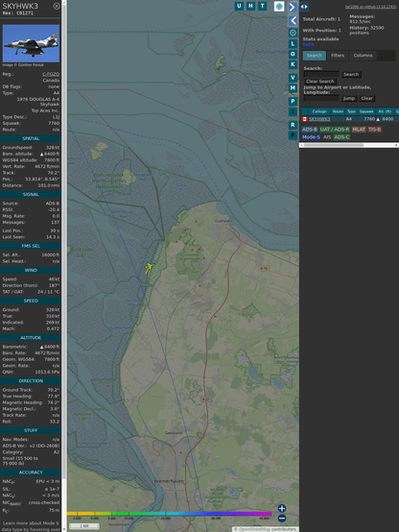
Task: Open the C-FGZD registration link
Action: 51,74
